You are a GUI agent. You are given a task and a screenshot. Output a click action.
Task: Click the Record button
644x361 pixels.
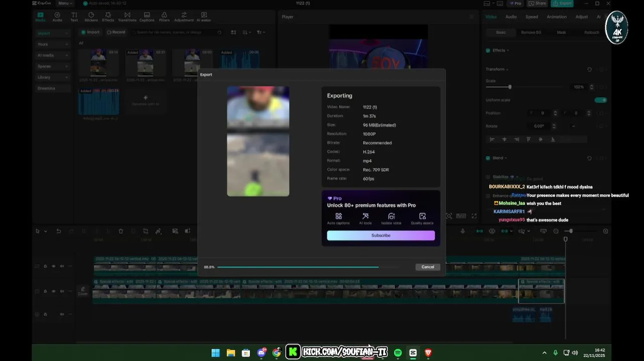click(x=116, y=32)
